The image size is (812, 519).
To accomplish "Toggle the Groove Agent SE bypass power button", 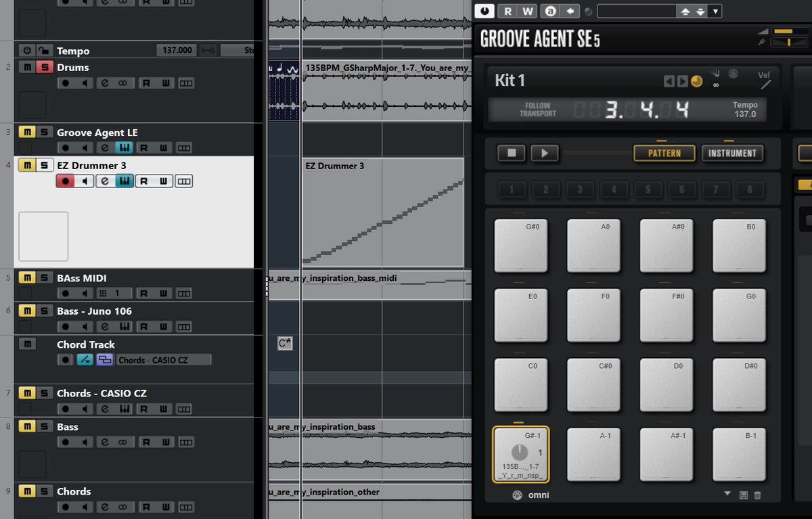I will (x=484, y=11).
